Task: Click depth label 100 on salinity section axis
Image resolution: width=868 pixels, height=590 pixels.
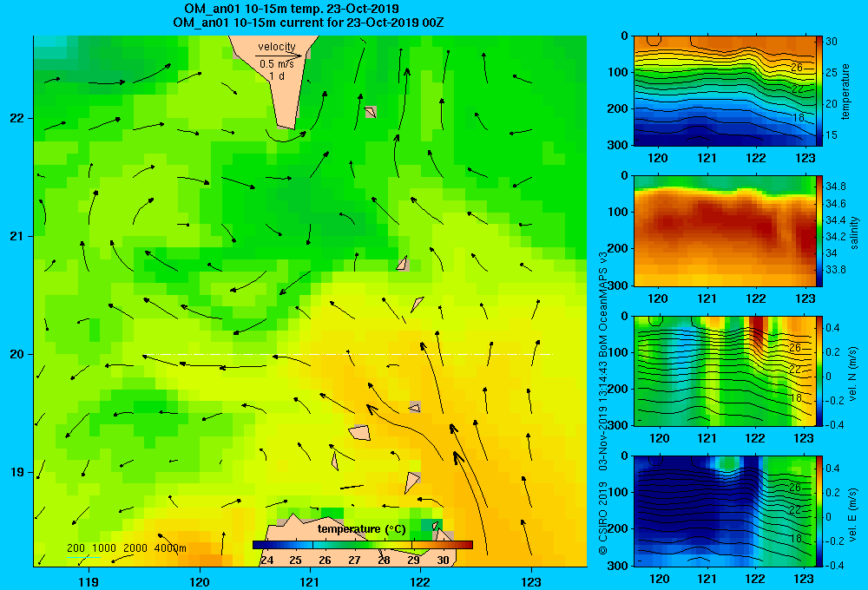Action: click(x=618, y=212)
